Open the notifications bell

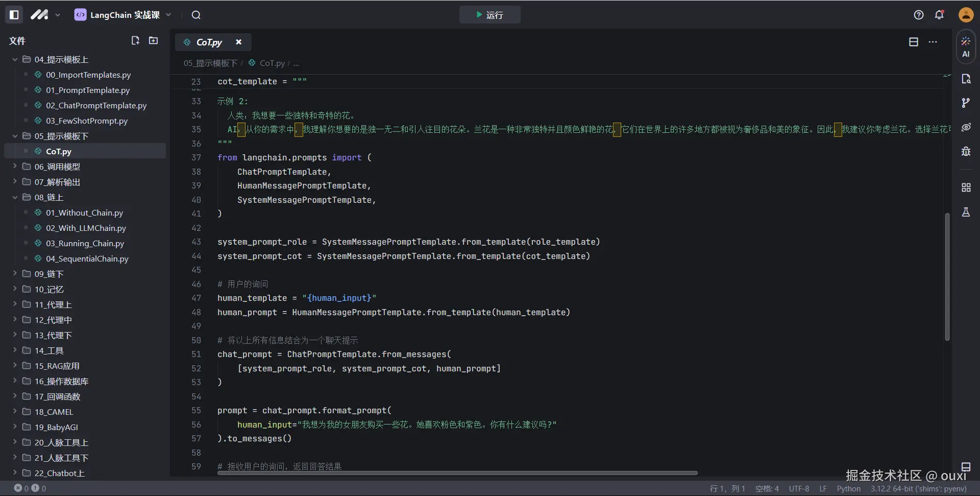(x=939, y=15)
